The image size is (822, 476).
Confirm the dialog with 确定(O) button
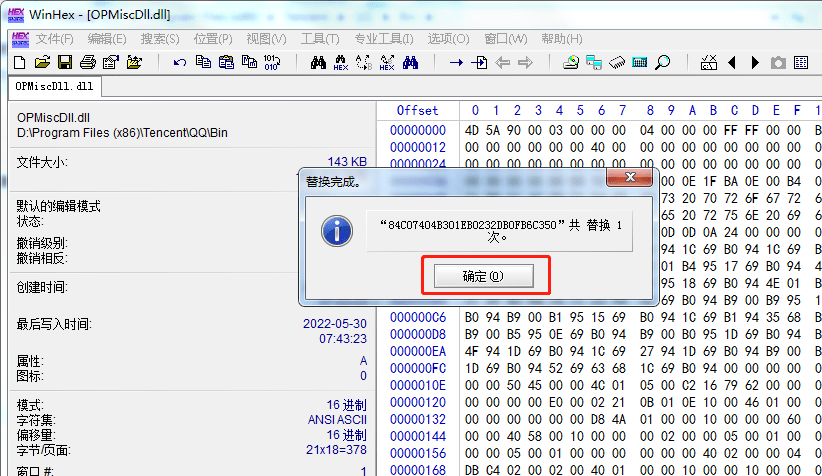pyautogui.click(x=483, y=276)
